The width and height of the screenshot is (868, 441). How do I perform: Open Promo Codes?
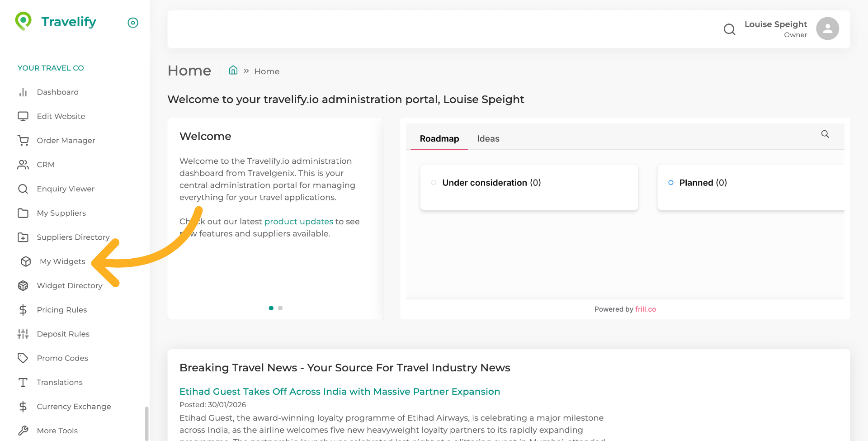[62, 358]
